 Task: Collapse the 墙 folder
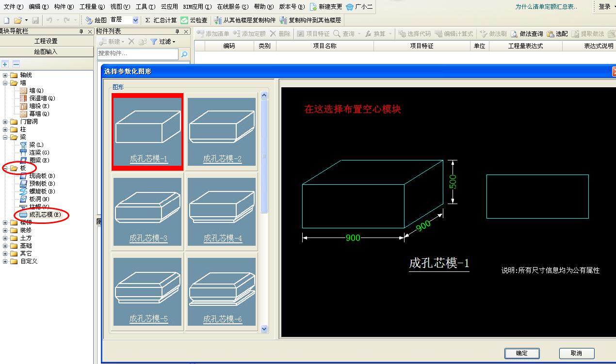[5, 83]
